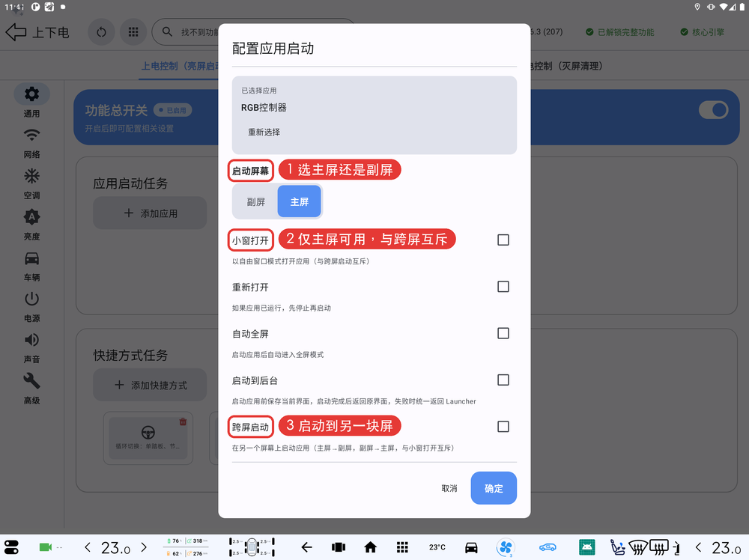Tap the home icon in navigation bar
Screen dimensions: 749x560
(x=370, y=547)
